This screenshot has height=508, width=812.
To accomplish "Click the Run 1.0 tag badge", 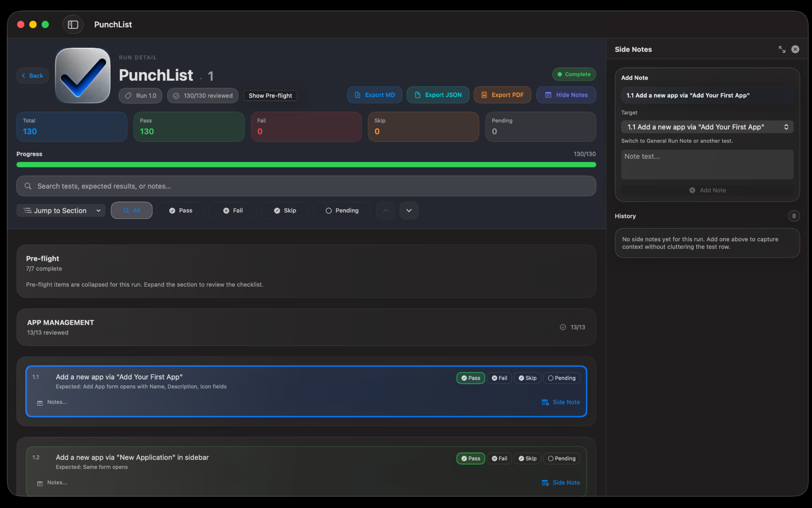I will 141,96.
